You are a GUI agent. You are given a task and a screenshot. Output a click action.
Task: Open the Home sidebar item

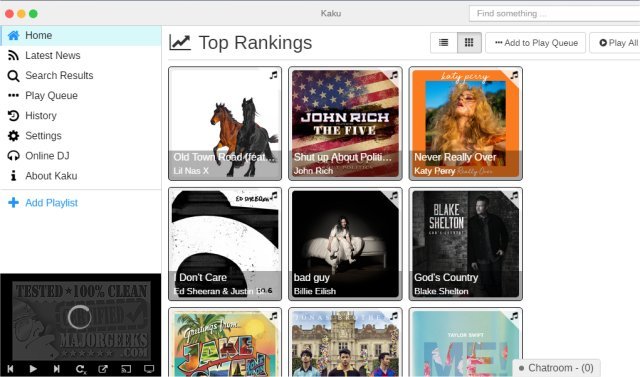pyautogui.click(x=80, y=35)
